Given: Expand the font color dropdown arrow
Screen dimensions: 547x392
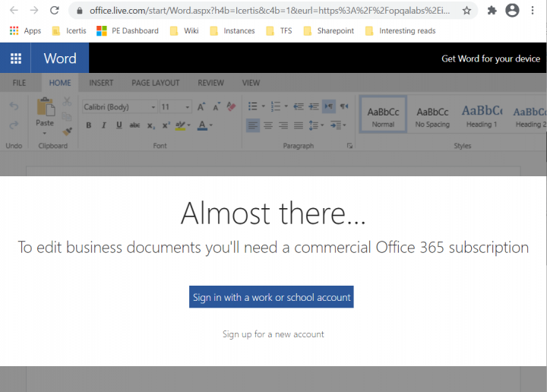Looking at the screenshot, I should 211,125.
